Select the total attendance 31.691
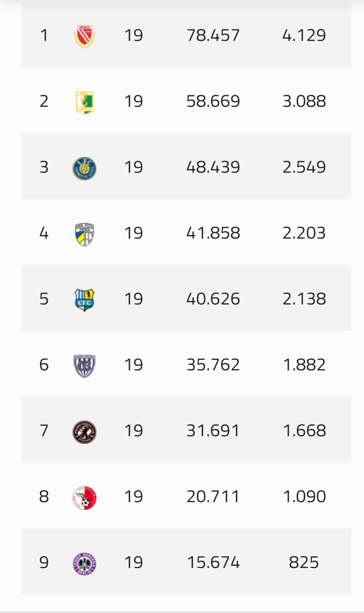The height and width of the screenshot is (613, 364). point(213,431)
